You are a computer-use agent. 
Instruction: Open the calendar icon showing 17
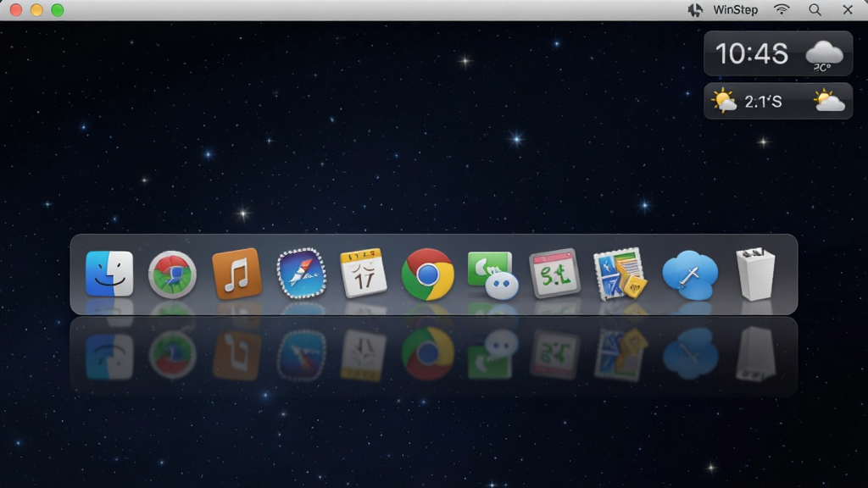click(363, 273)
